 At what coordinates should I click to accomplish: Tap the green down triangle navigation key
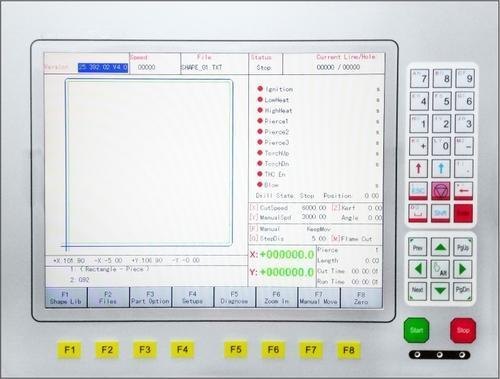[x=440, y=291]
